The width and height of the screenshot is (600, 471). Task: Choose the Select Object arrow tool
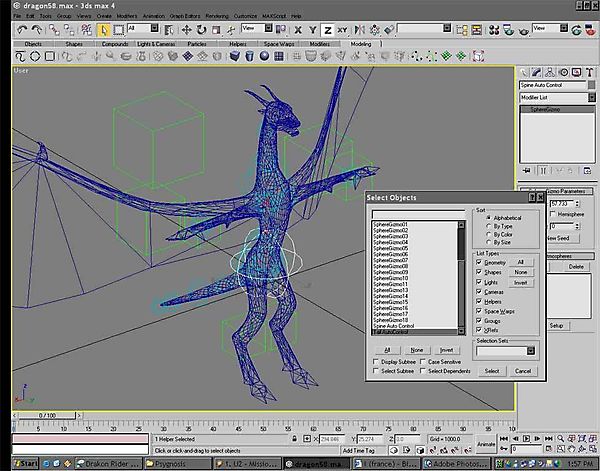click(103, 29)
